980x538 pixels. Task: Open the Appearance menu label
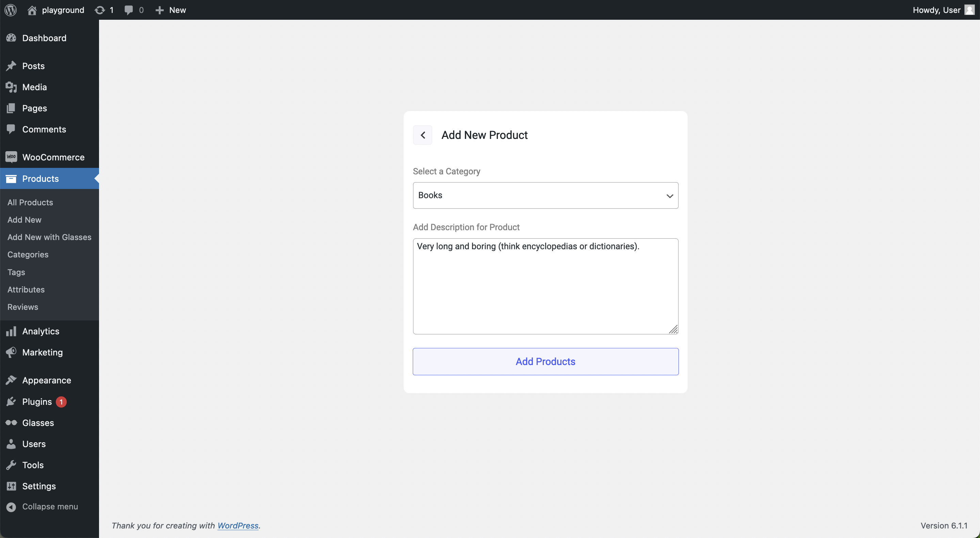click(46, 380)
